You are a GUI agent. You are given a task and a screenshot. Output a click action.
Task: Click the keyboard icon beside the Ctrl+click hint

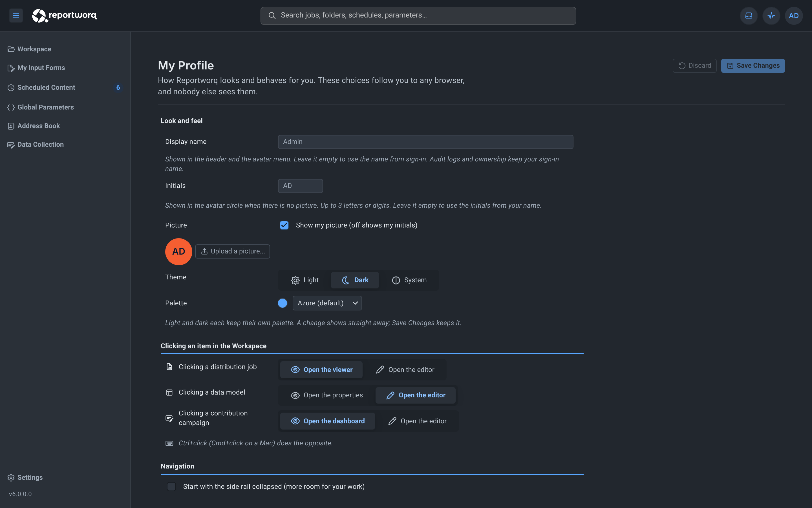pos(169,443)
